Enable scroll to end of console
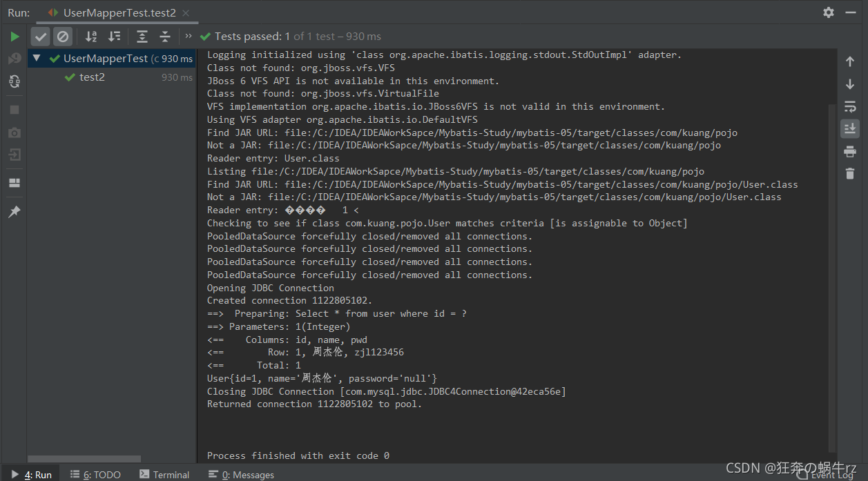The image size is (868, 481). (850, 128)
